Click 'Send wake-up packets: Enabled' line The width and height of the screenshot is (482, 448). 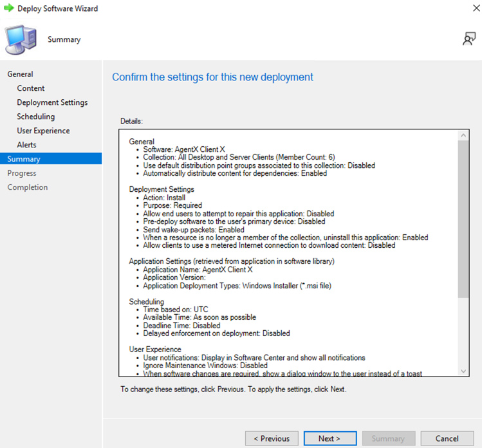click(194, 230)
